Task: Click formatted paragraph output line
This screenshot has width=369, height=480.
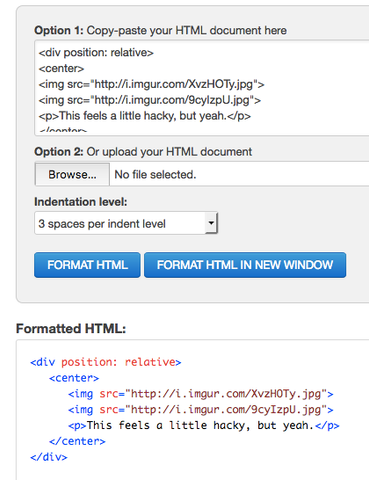Action: point(204,426)
